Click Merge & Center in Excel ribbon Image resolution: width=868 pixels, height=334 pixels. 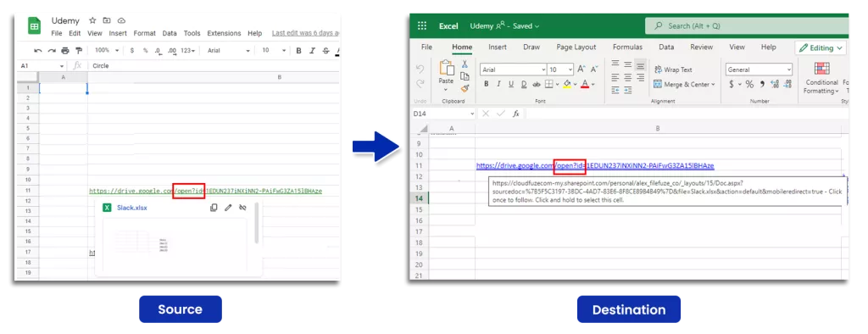684,84
